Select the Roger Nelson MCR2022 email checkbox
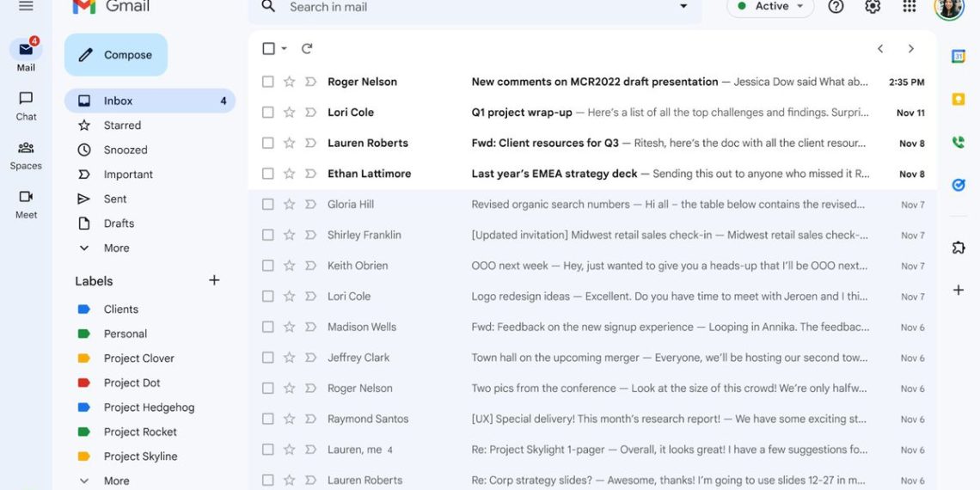This screenshot has width=980, height=490. (267, 82)
